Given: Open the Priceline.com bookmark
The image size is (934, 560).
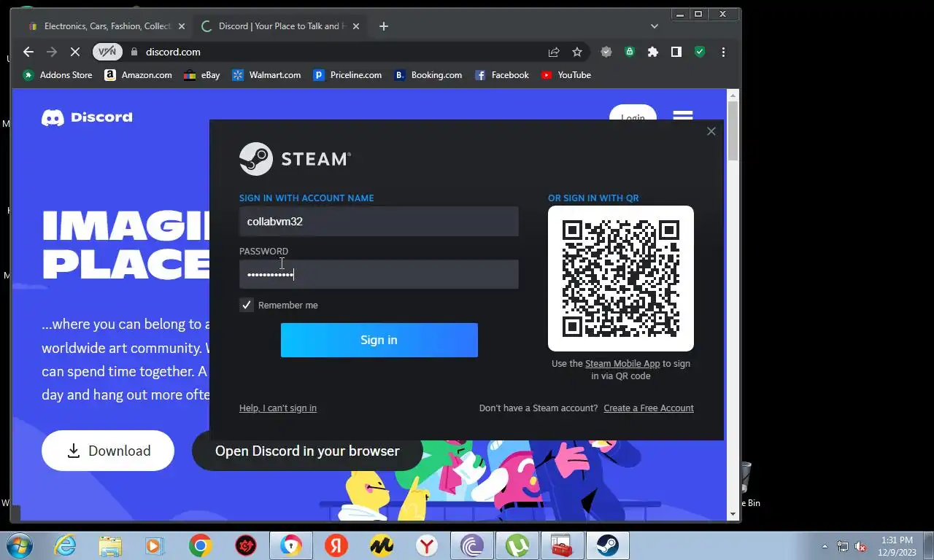Looking at the screenshot, I should 347,75.
